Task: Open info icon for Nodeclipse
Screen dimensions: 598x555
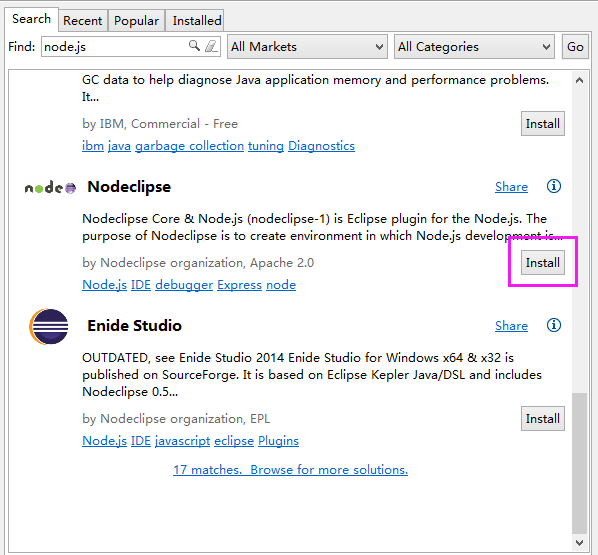Action: (554, 186)
